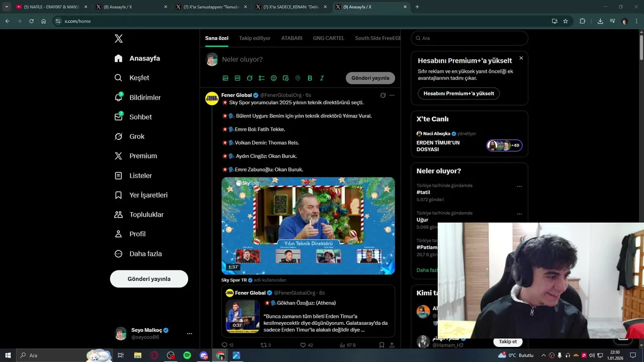This screenshot has width=644, height=362.
Task: Switch to X'te Samustappen browser tab
Action: 210,7
